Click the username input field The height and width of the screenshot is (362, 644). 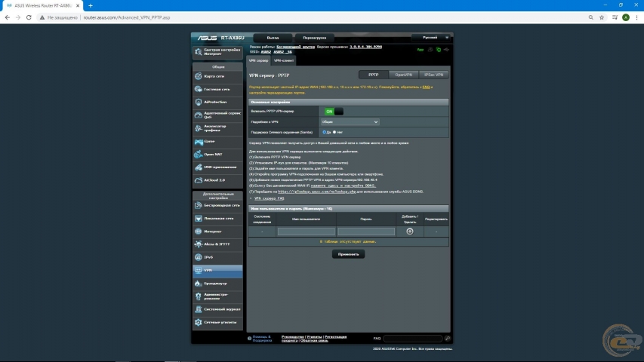(306, 232)
